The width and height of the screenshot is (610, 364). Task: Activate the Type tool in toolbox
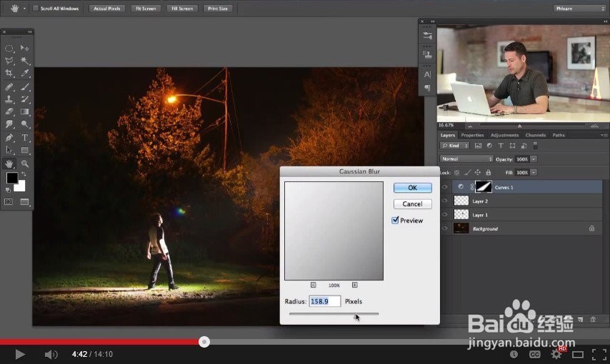click(25, 138)
